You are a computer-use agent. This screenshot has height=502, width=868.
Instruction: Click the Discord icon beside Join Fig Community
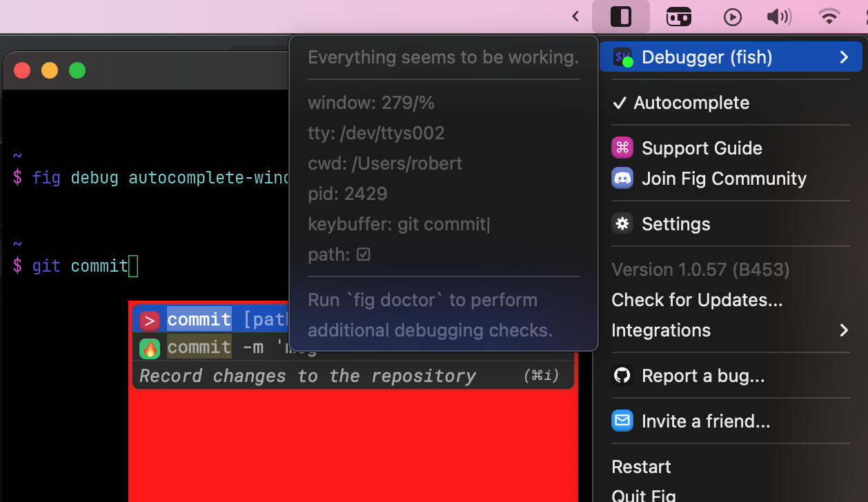point(622,178)
